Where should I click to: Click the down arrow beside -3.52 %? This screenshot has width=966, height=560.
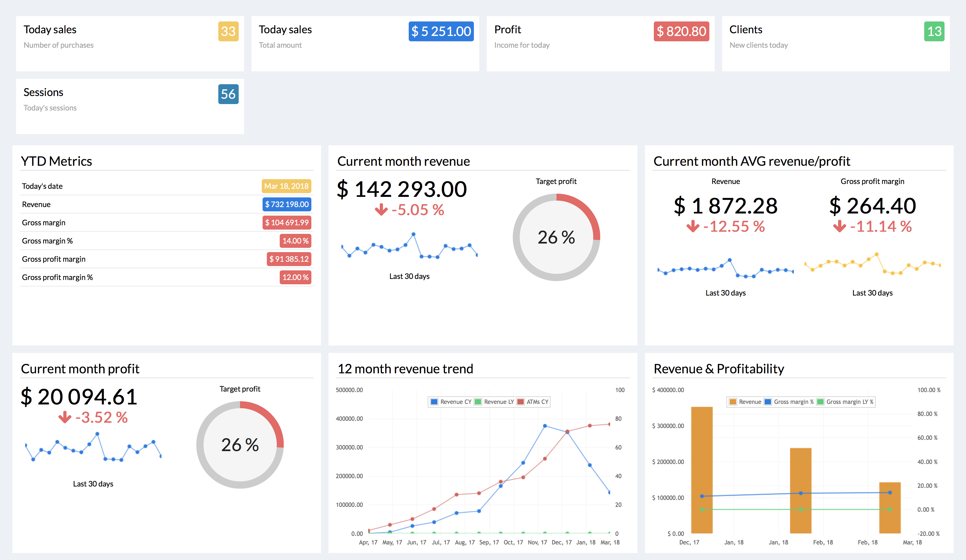pos(65,417)
